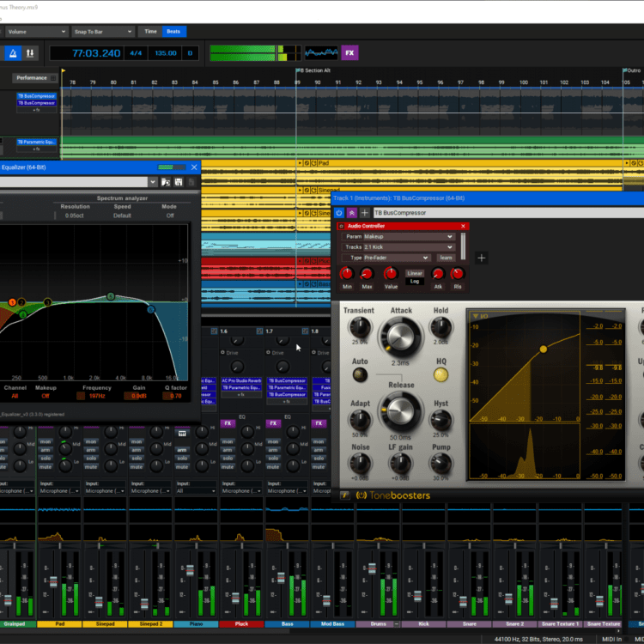This screenshot has width=644, height=644.
Task: Click the yellow threshold point on the compressor graph
Action: pyautogui.click(x=543, y=349)
